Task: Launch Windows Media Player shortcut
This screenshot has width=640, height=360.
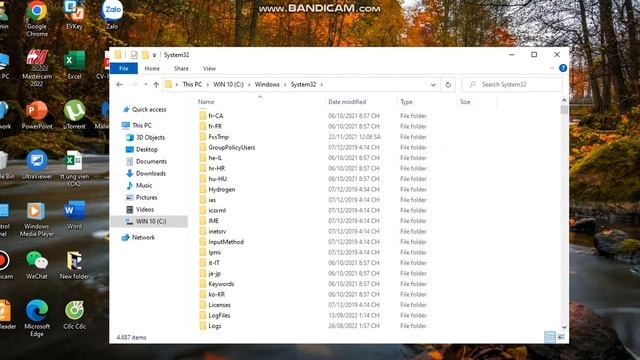Action: point(37,219)
